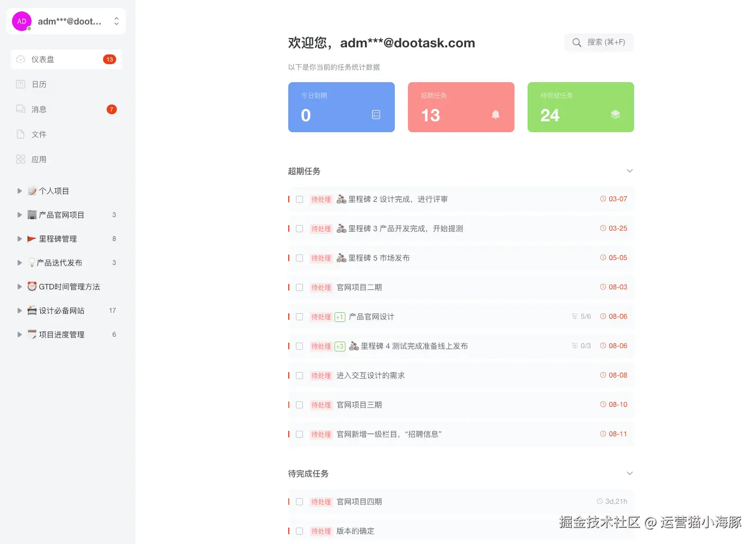Click the document icon beside 文件

point(21,134)
